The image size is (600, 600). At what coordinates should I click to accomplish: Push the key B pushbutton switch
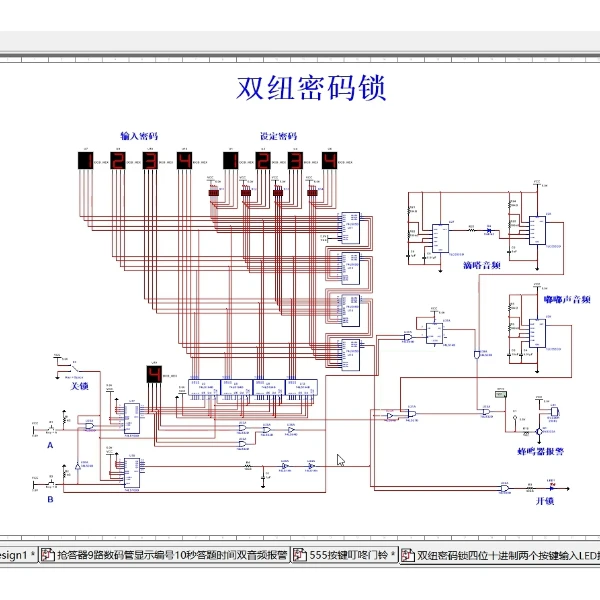(x=51, y=482)
